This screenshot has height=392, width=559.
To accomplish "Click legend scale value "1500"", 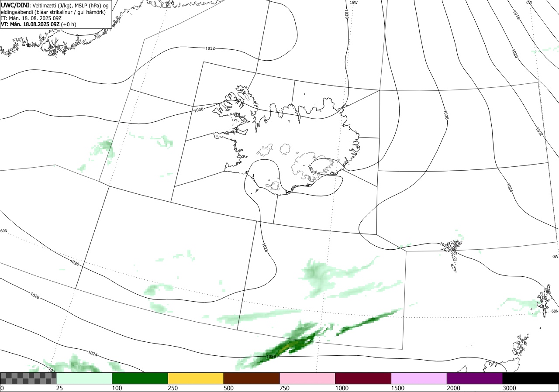I will pos(397,388).
